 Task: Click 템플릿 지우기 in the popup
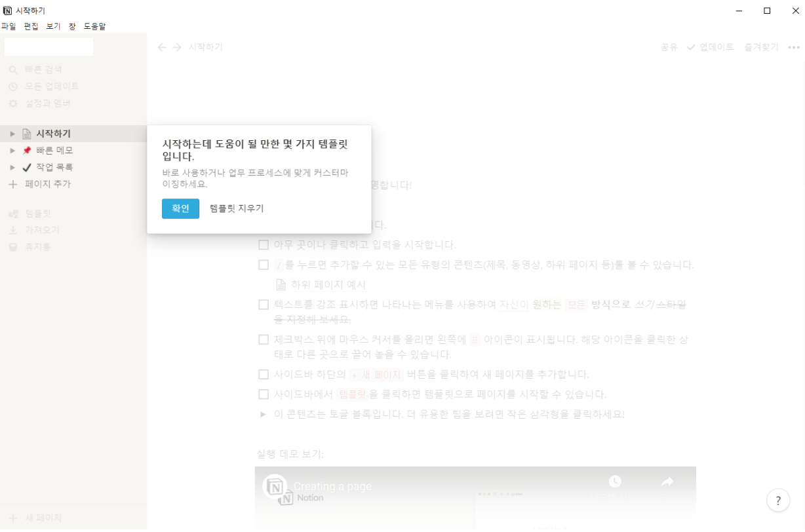point(237,208)
